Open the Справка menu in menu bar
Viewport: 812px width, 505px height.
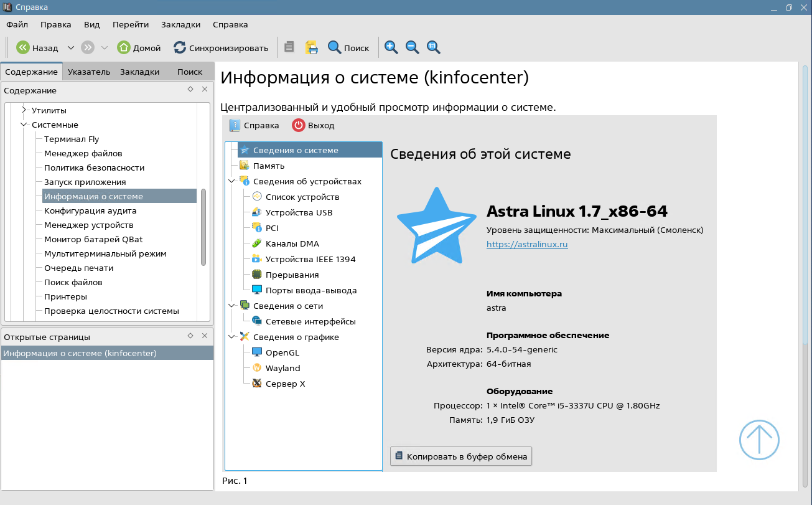(x=230, y=24)
